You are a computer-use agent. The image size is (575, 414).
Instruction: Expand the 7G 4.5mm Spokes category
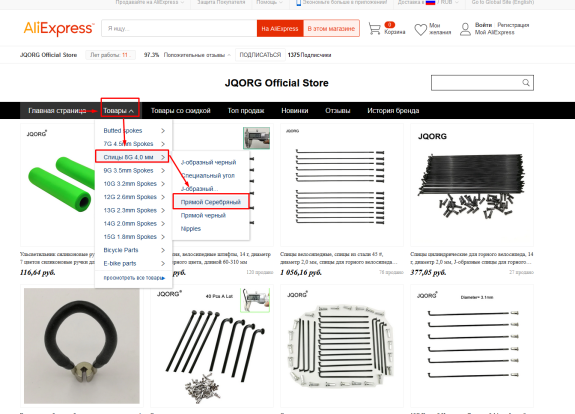133,144
